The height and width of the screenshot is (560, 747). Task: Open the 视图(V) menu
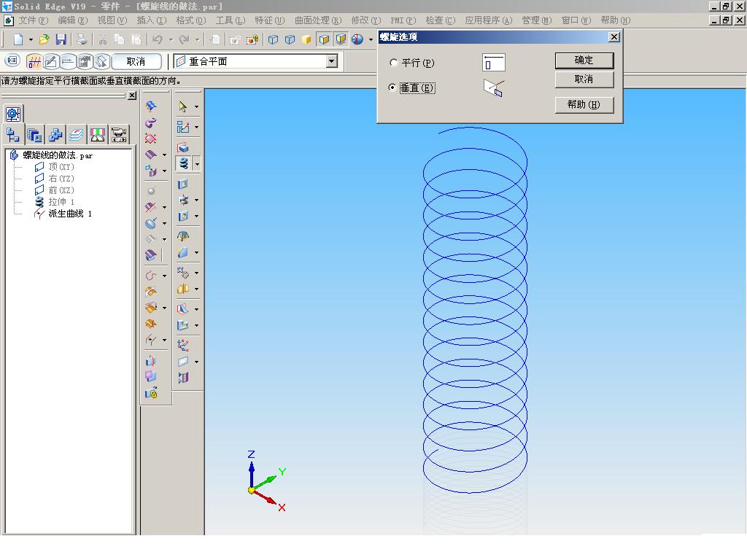(112, 20)
